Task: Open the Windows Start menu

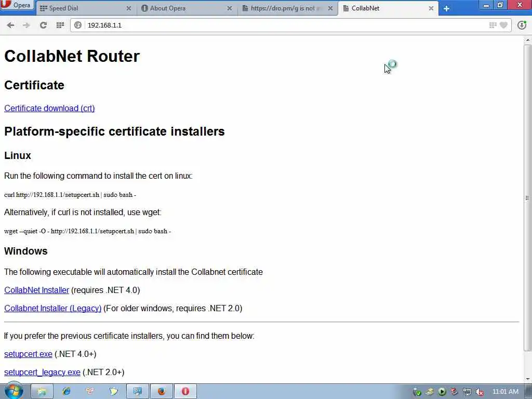Action: [14, 391]
